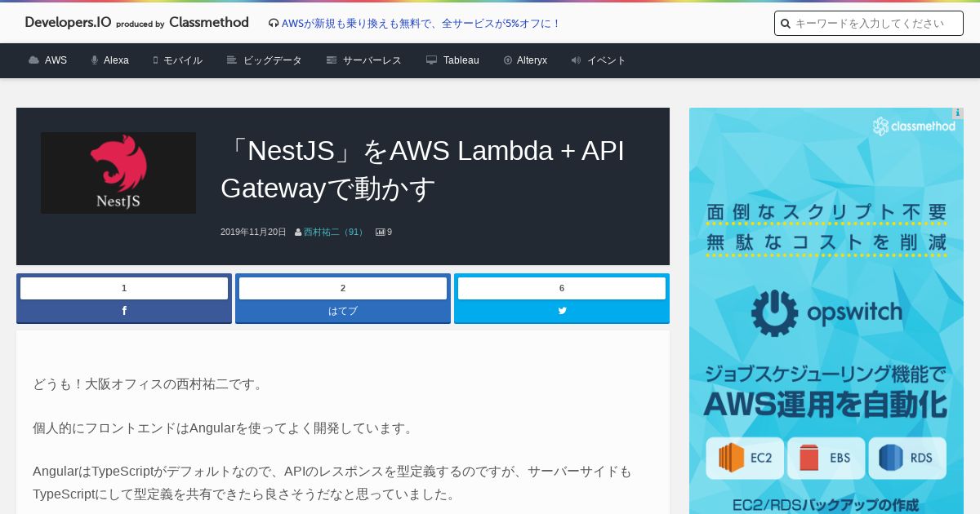Click the chart icon beside the count 9
This screenshot has width=980, height=514.
380,233
